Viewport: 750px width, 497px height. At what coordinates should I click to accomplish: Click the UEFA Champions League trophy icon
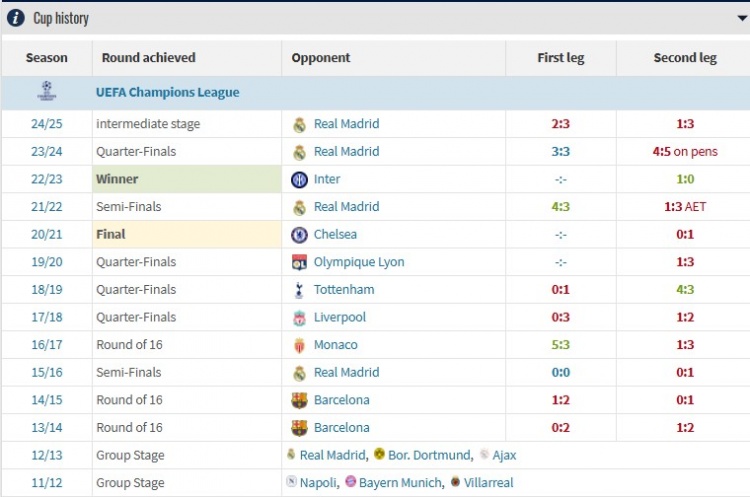47,92
